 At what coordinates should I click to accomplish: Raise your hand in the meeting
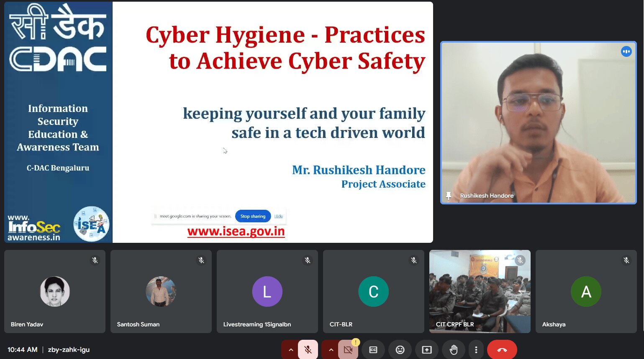click(x=454, y=350)
